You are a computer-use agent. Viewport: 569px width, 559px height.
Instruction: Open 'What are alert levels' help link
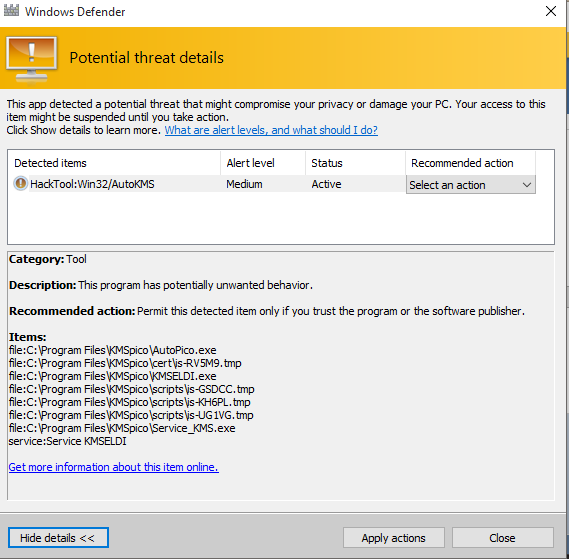pos(271,130)
